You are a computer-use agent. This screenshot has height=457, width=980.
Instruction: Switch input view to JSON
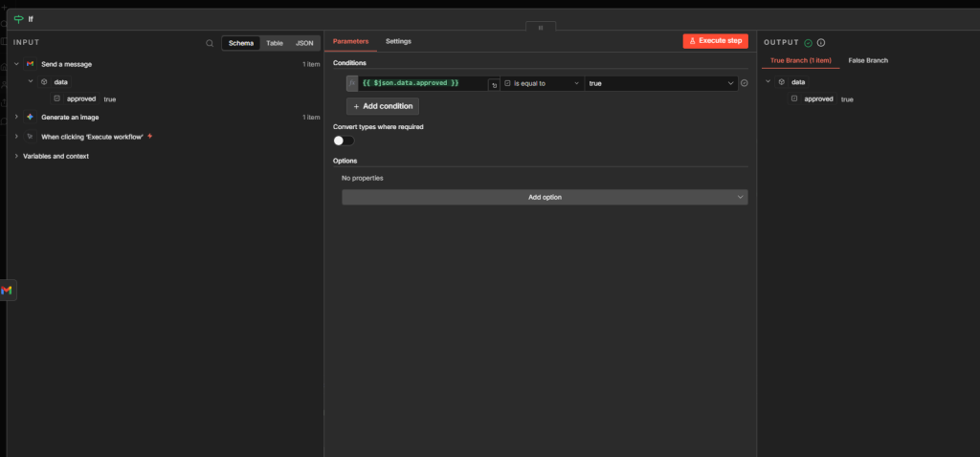[303, 43]
